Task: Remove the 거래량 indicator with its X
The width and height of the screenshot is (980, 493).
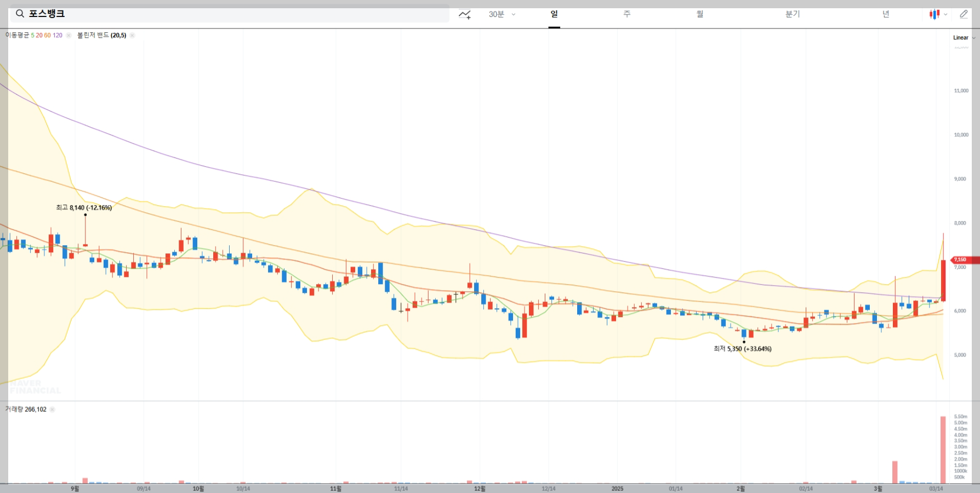Action: pos(53,410)
